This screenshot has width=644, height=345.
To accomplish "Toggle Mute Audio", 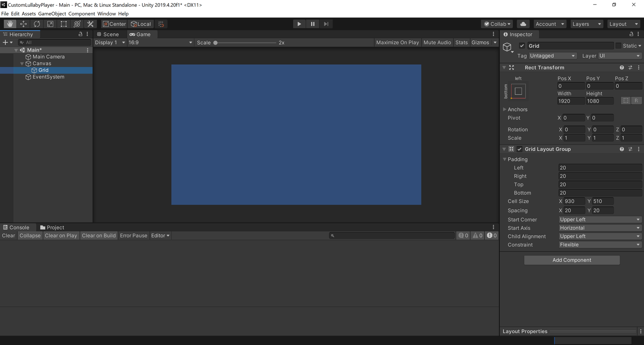I will (x=437, y=43).
